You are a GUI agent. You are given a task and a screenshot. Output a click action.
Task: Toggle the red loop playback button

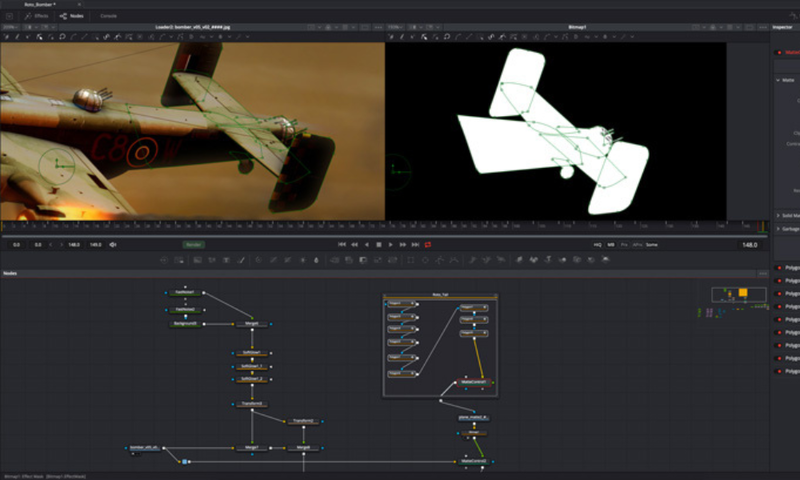(x=428, y=245)
